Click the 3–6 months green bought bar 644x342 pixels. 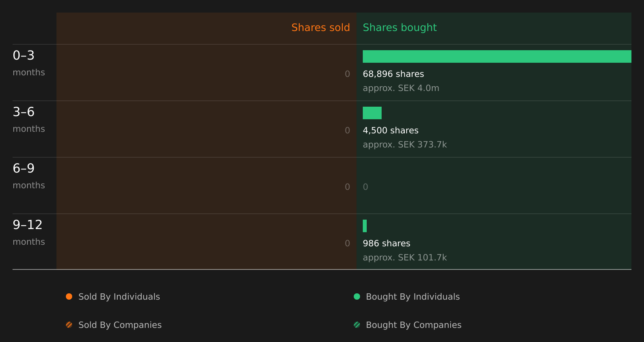(372, 113)
